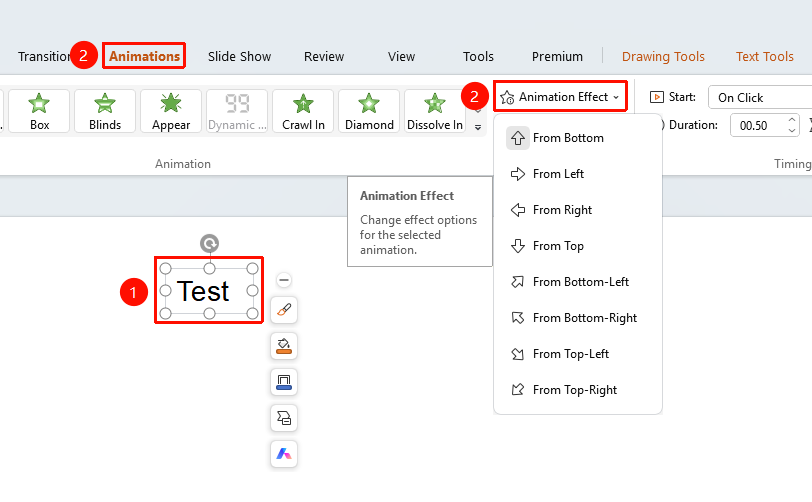Apply the Blinds animation
Screen dimensions: 812x502
[x=105, y=111]
